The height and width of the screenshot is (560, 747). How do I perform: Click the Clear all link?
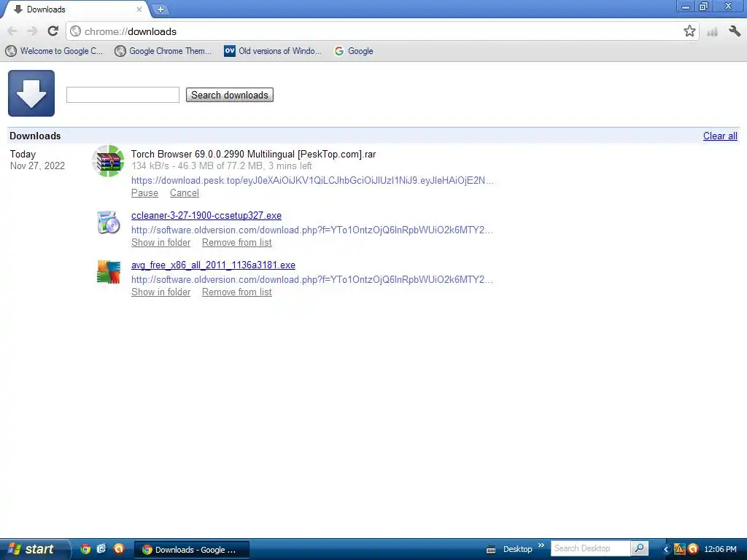pyautogui.click(x=720, y=136)
